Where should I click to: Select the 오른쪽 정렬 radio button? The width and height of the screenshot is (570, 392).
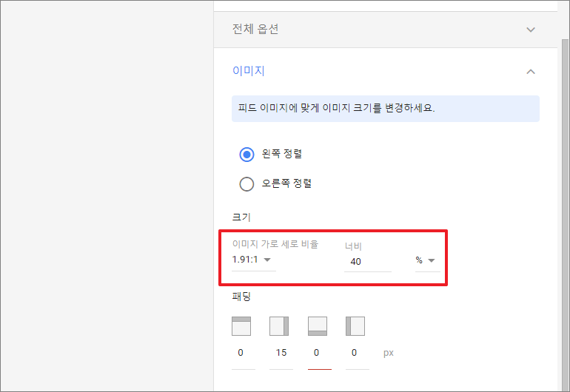pyautogui.click(x=247, y=184)
